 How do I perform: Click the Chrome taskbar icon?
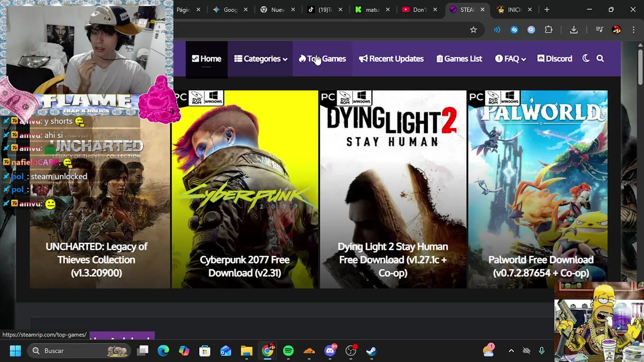point(268,350)
